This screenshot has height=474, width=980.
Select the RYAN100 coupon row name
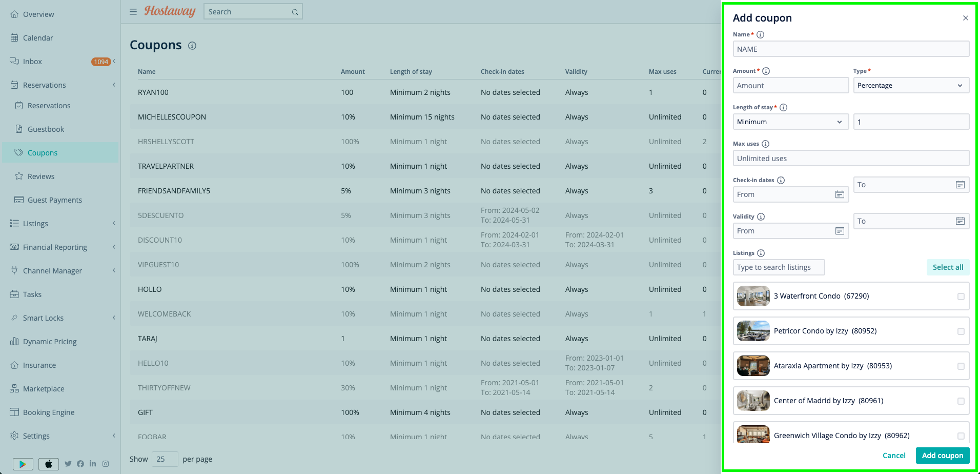(153, 92)
